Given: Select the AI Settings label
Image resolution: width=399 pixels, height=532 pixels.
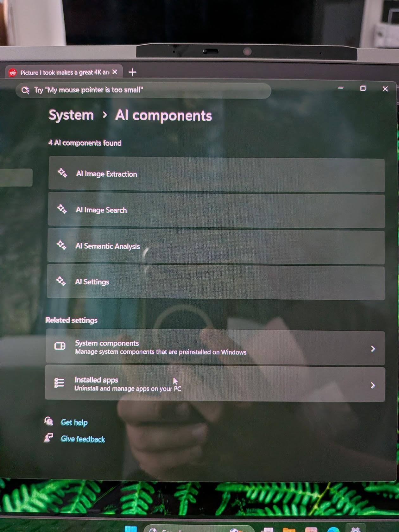Looking at the screenshot, I should pos(92,282).
